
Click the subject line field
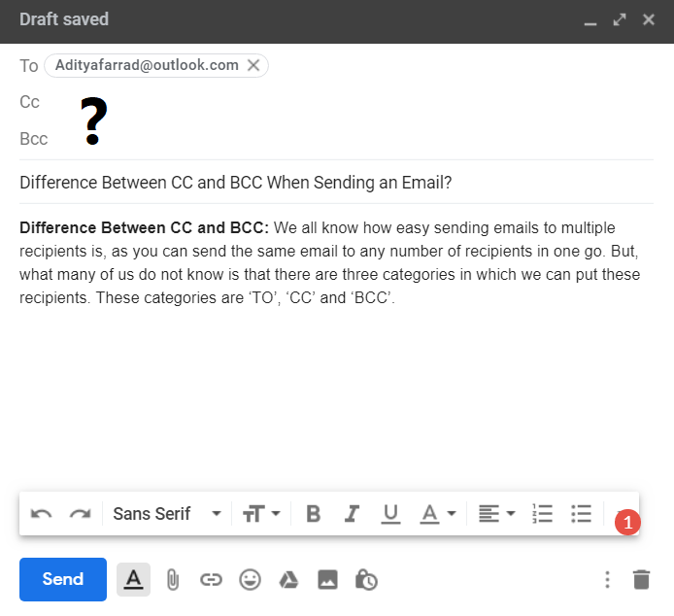pos(336,183)
